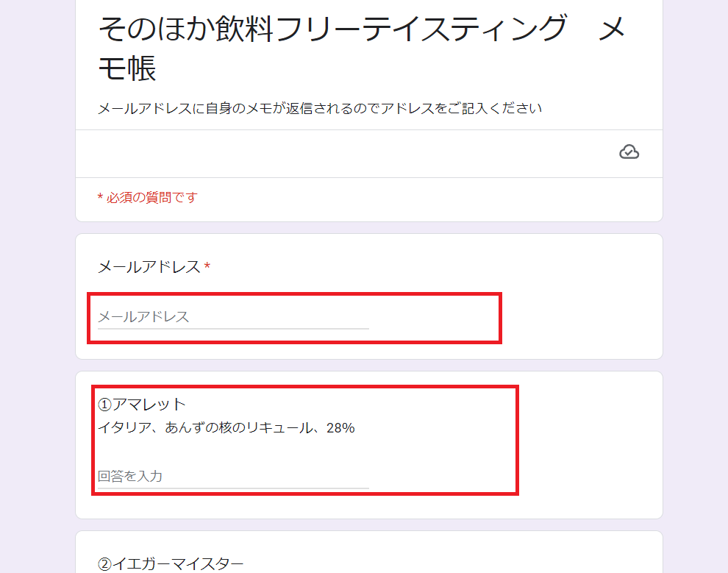Click blank area right of email field in card
728x573 pixels.
[580, 318]
